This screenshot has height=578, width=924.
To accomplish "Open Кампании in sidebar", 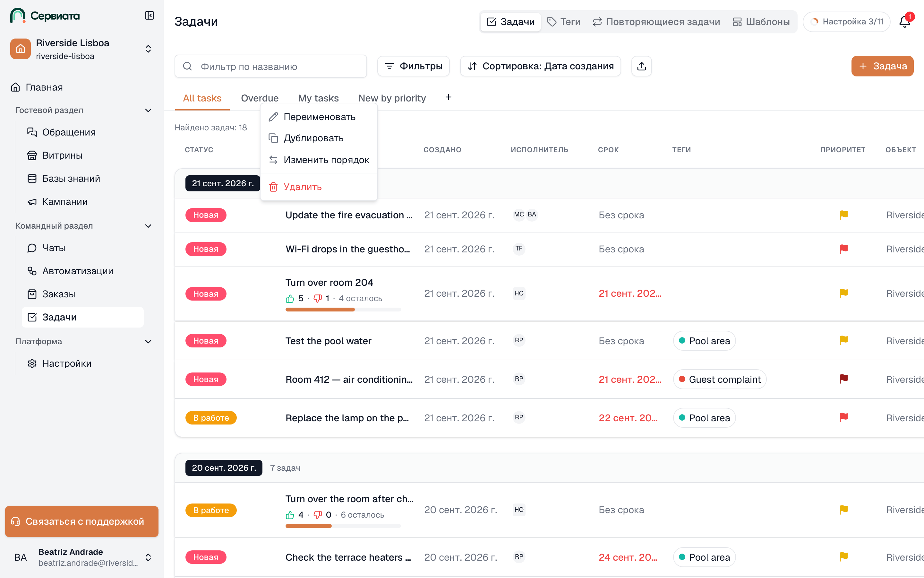I will [x=82, y=202].
